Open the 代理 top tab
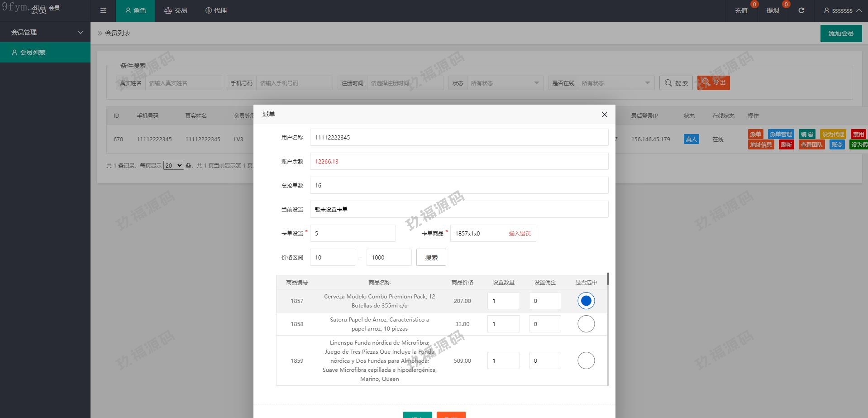 click(216, 10)
